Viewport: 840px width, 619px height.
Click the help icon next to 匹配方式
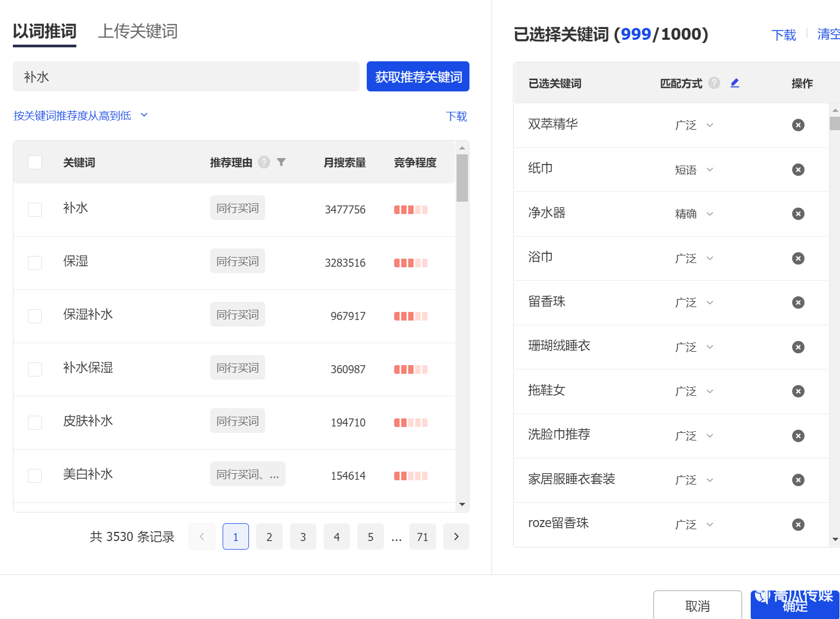[714, 83]
